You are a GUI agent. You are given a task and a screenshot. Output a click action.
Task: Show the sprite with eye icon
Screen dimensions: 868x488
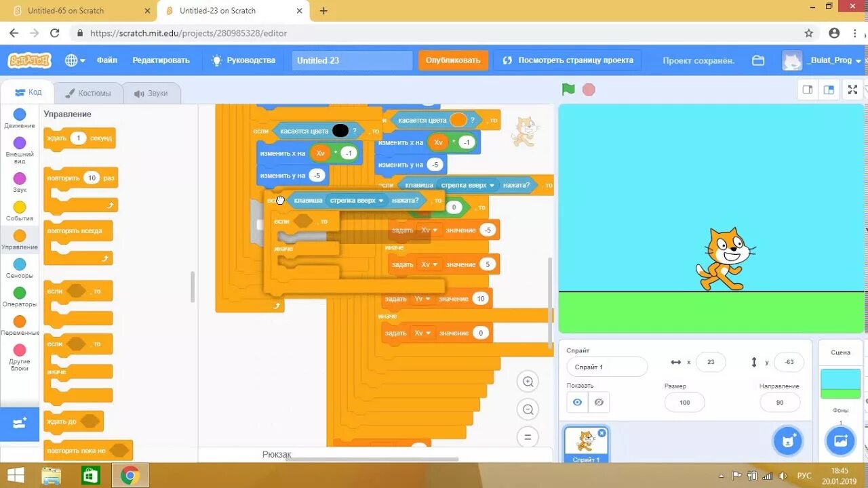(x=577, y=402)
